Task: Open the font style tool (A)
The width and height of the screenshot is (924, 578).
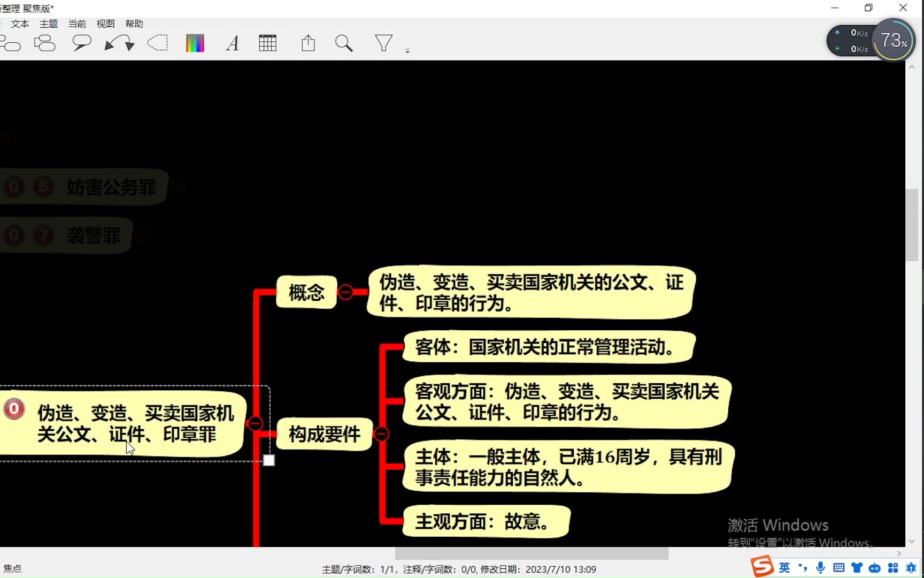Action: [232, 43]
